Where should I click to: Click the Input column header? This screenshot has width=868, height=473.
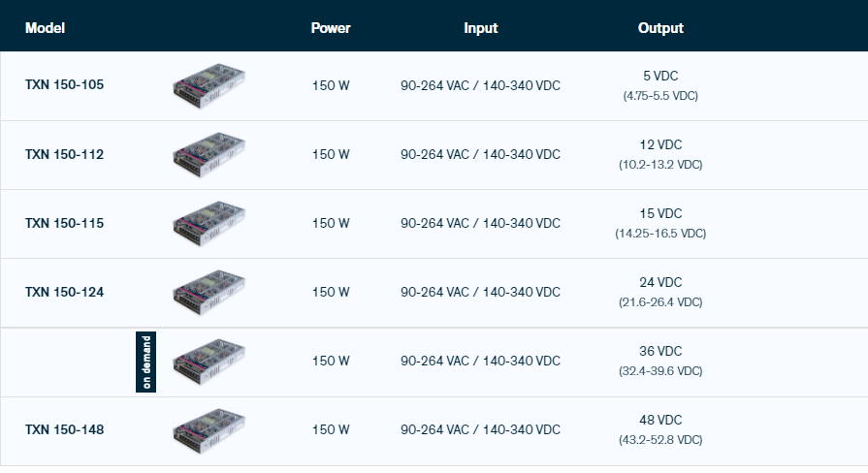point(480,28)
